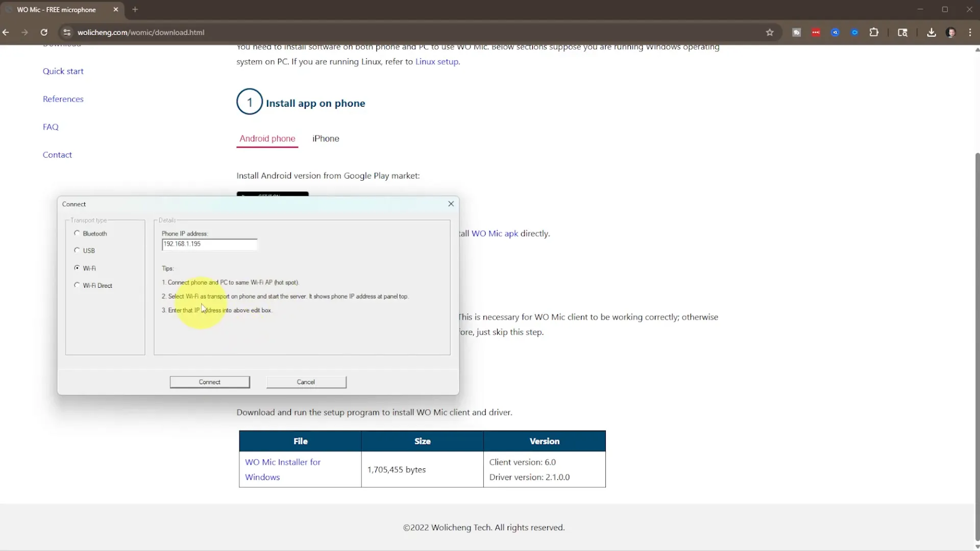Select the USB transport radio button
Screen dimensions: 980x551
pyautogui.click(x=77, y=250)
